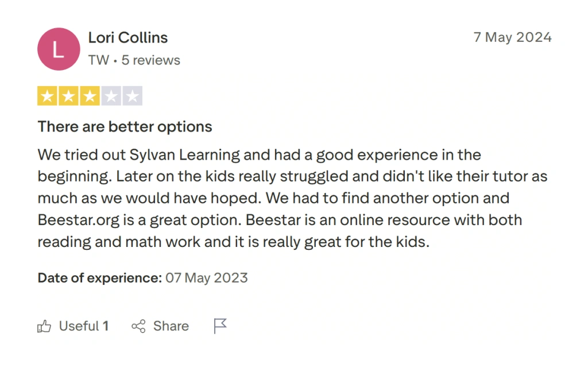Click the Share icon
The image size is (588, 367).
pos(138,326)
